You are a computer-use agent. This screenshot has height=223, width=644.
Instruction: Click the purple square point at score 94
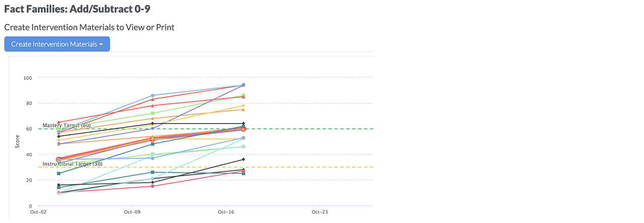coord(244,85)
